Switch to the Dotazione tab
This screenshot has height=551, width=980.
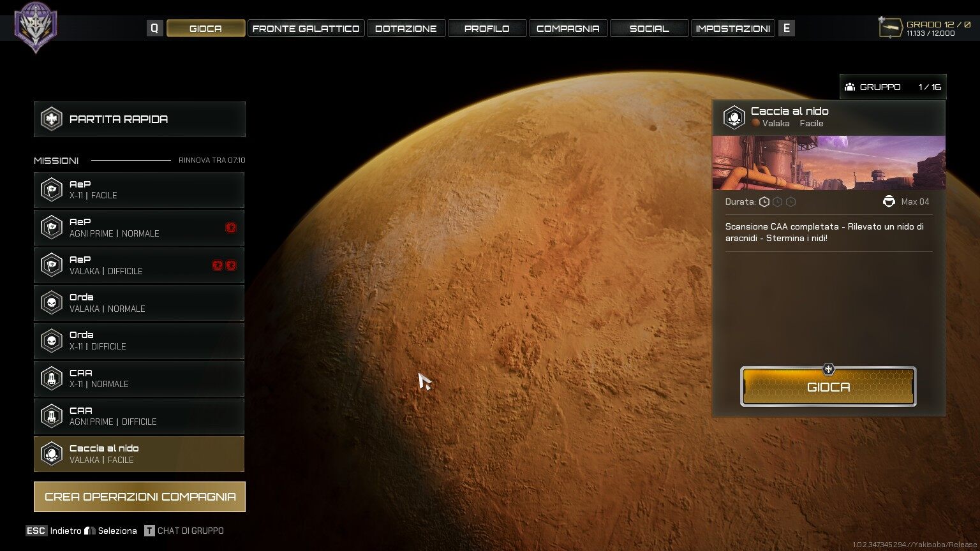(406, 28)
